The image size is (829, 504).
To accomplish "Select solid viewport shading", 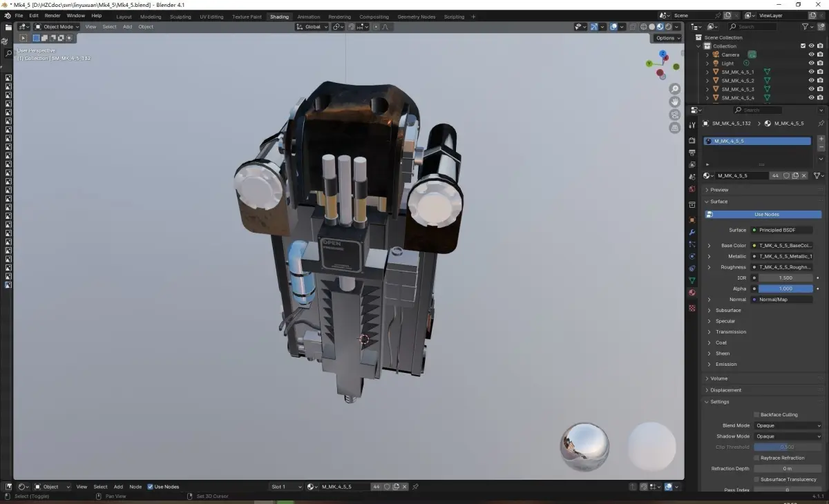I will pos(651,27).
